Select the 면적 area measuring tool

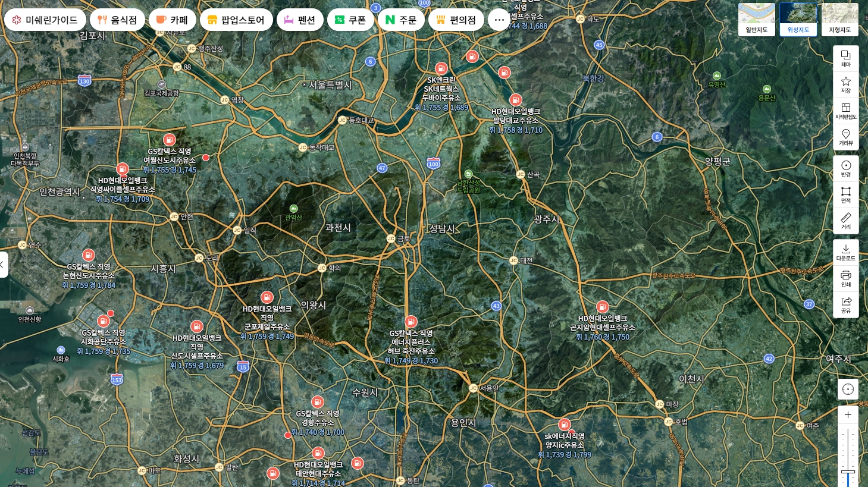[846, 195]
